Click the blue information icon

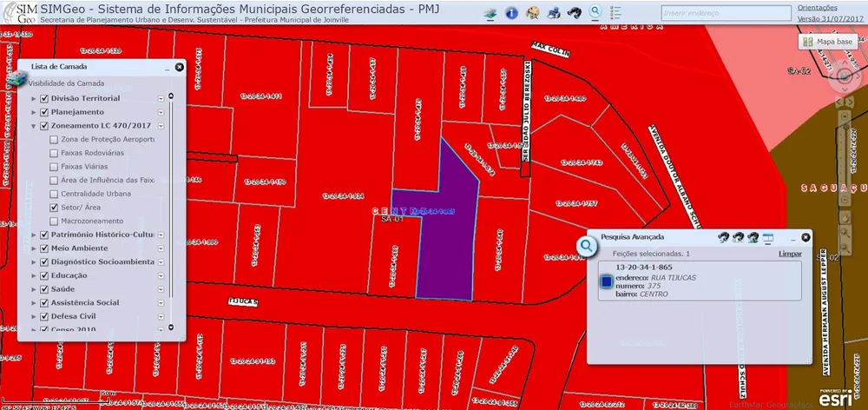pos(511,13)
